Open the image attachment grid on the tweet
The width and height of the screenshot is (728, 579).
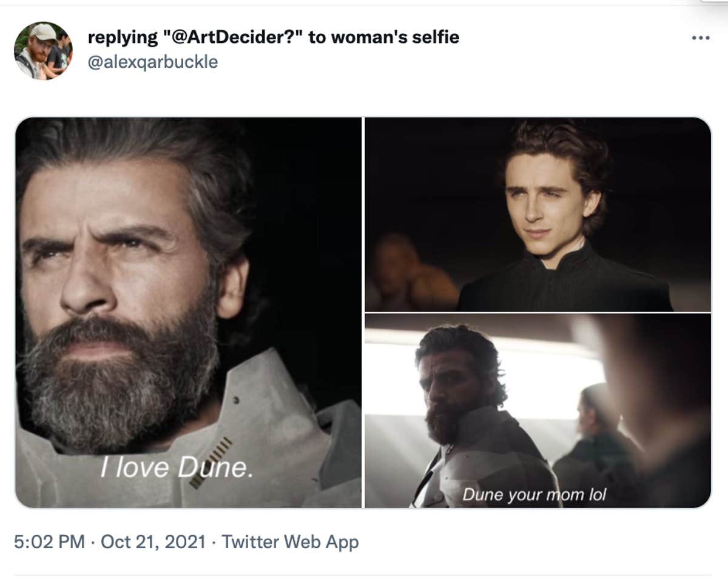(364, 312)
